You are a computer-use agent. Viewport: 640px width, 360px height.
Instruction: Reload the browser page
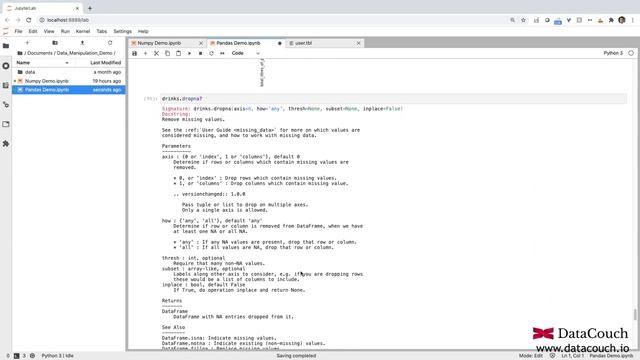click(x=29, y=20)
